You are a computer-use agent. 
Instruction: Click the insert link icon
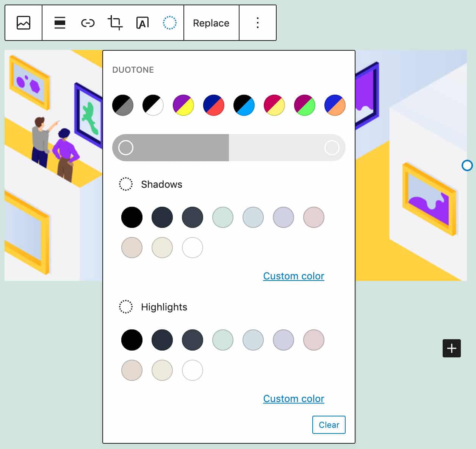88,23
